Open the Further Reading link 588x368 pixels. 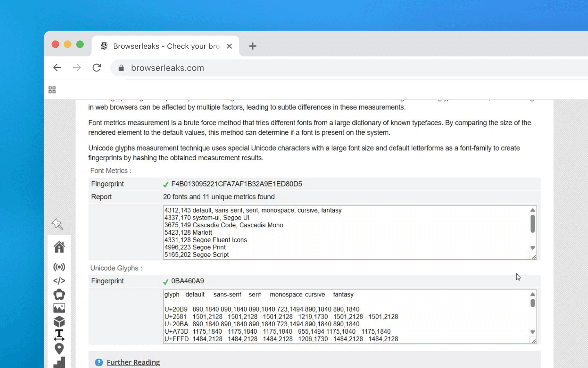133,362
